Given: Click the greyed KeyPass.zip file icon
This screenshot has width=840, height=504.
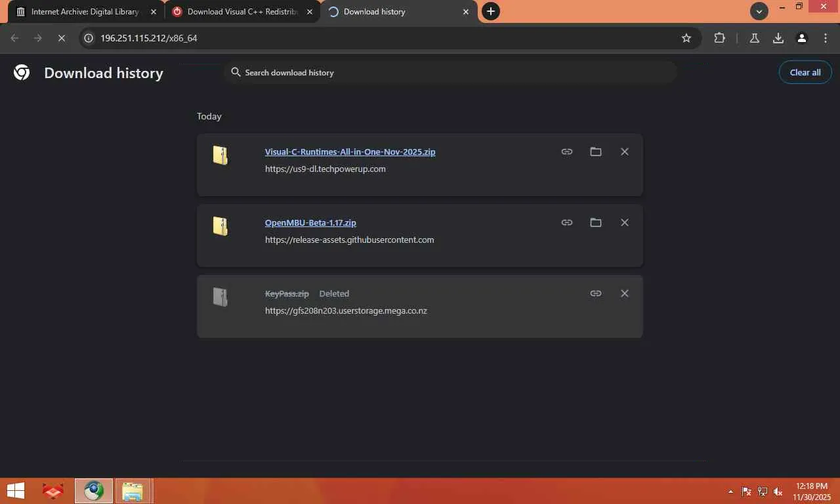Looking at the screenshot, I should click(220, 297).
